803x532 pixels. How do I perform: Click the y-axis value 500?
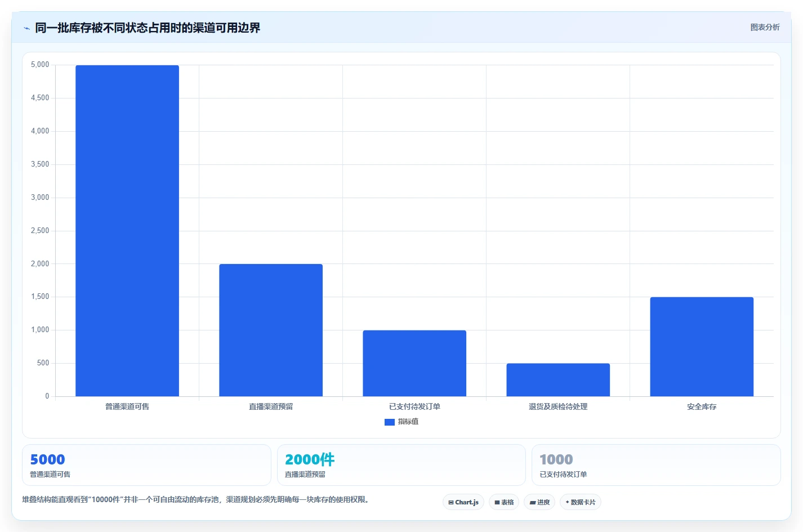pos(43,363)
